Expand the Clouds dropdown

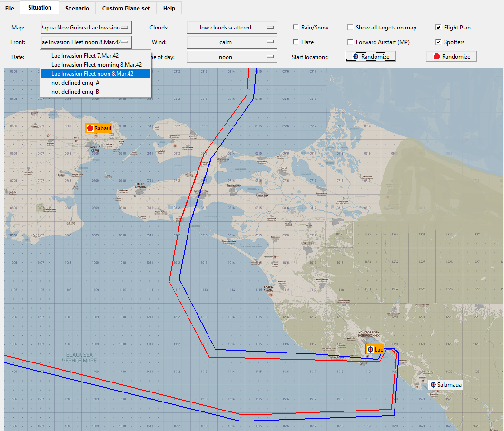pos(232,27)
